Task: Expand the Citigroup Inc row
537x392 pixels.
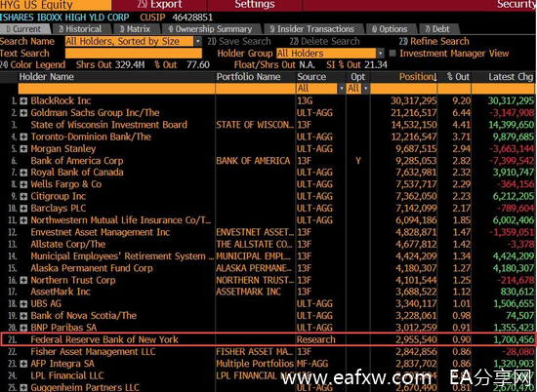Action: 23,196
